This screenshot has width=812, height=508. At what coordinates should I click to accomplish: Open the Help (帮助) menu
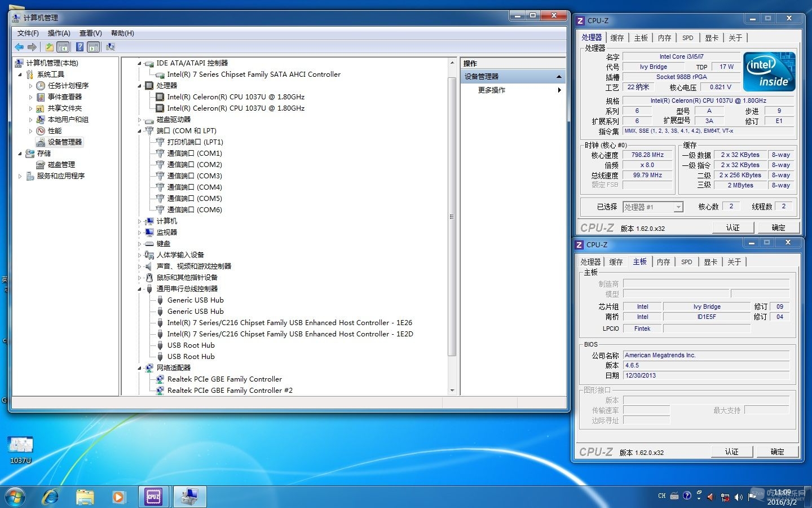point(122,33)
